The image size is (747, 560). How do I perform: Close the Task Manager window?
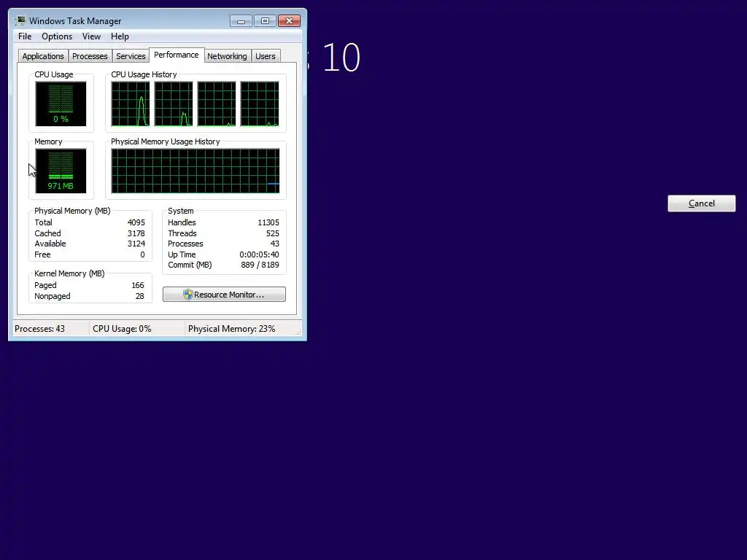tap(289, 21)
